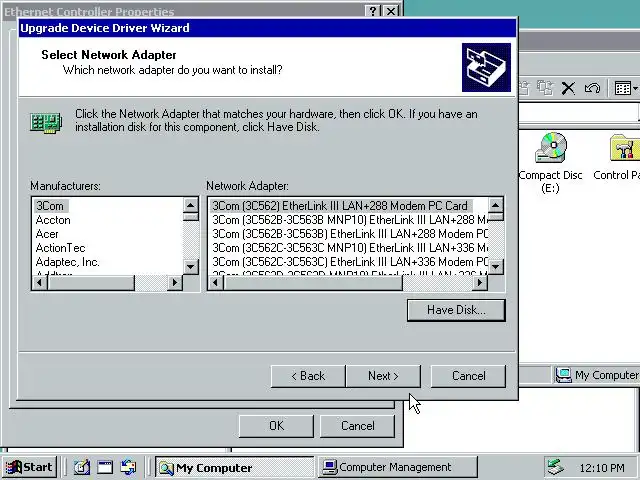Click Network Adapter list scroll up arrow
640x480 pixels.
(496, 205)
